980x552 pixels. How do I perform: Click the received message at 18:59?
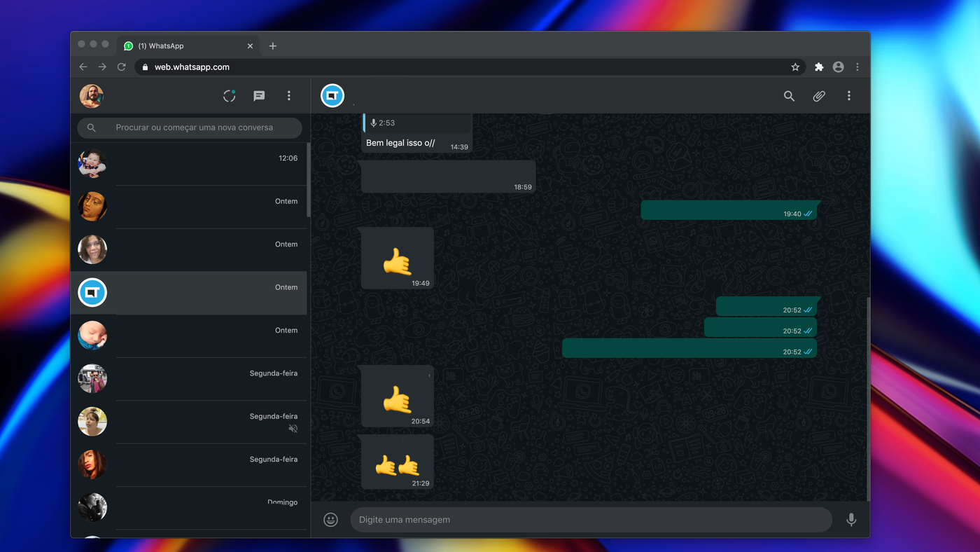(448, 177)
